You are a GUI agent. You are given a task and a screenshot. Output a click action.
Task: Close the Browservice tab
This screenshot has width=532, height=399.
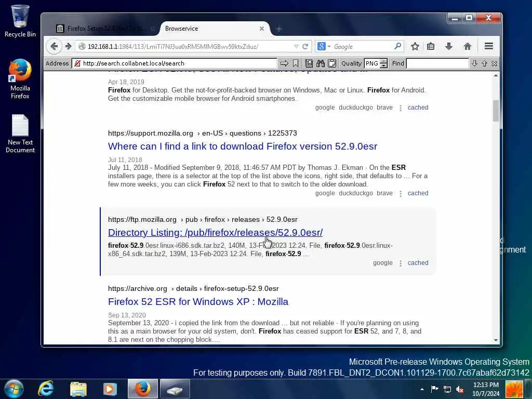[x=262, y=29]
